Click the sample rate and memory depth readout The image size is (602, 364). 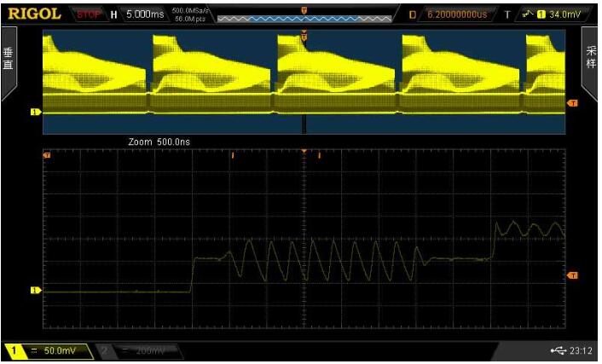pyautogui.click(x=191, y=14)
